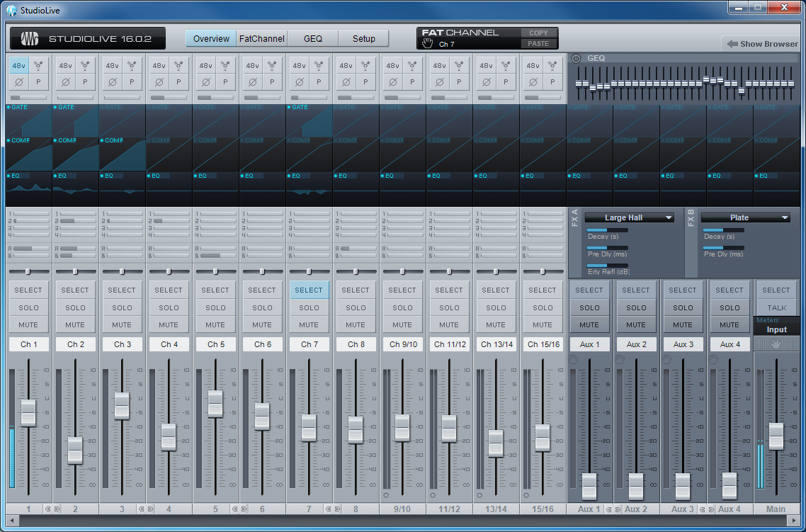806x532 pixels.
Task: Select the Aux 1 bus
Action: (x=589, y=290)
